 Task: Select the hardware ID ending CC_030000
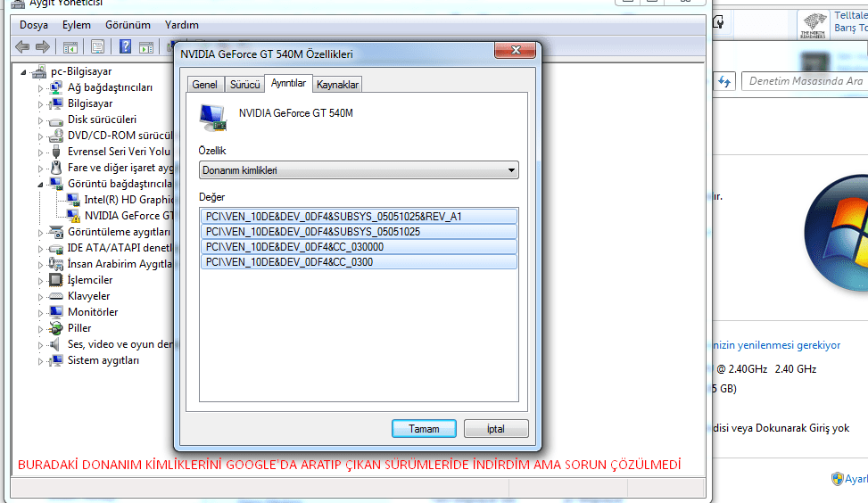[359, 247]
